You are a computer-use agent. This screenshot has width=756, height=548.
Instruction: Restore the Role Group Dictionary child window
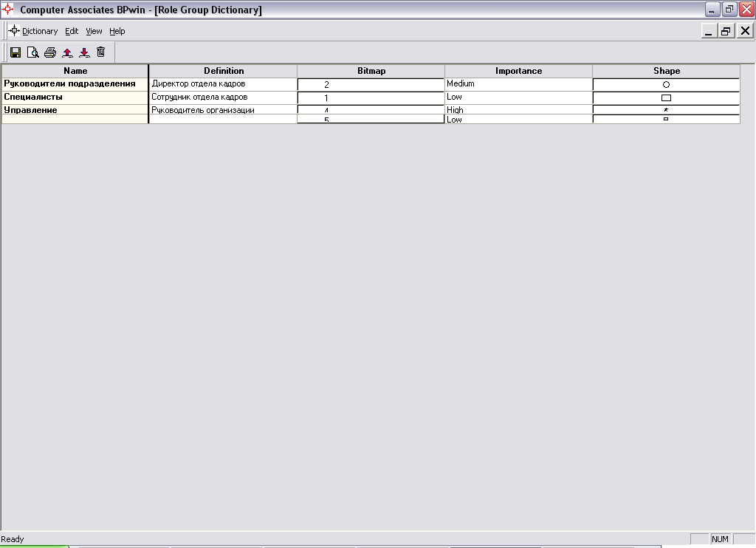[726, 31]
